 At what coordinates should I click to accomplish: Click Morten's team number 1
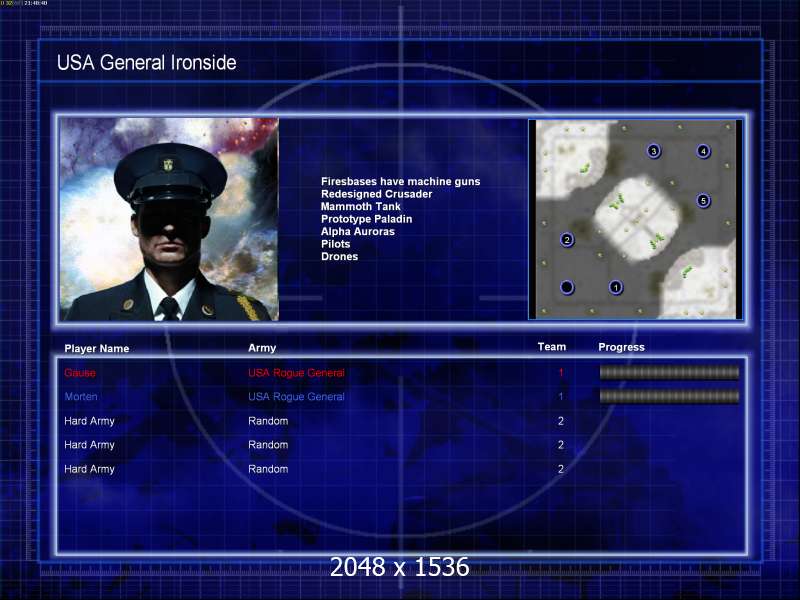coord(561,396)
